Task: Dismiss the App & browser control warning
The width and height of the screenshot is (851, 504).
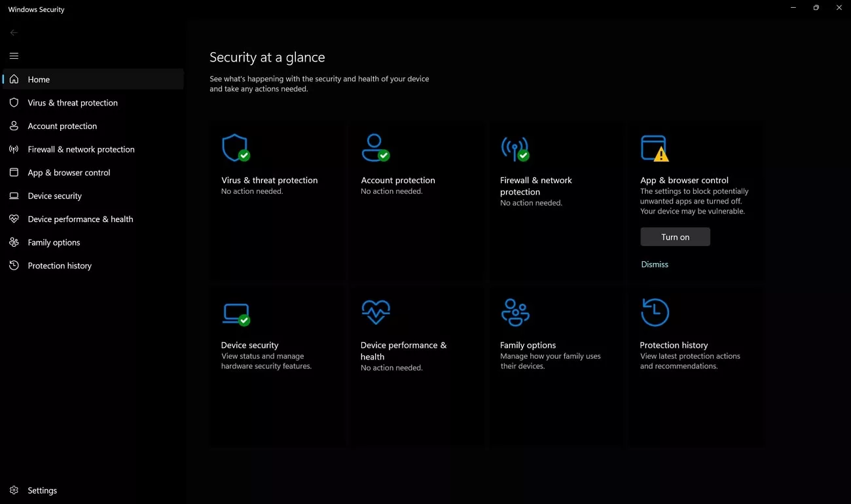Action: (654, 264)
